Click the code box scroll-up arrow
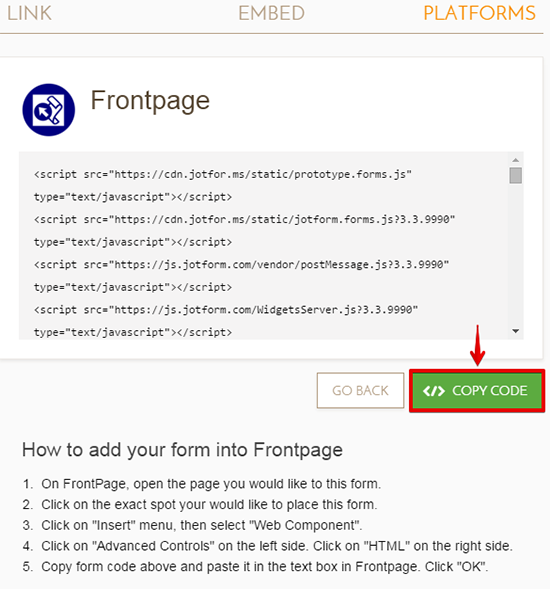This screenshot has height=589, width=550. (x=516, y=160)
